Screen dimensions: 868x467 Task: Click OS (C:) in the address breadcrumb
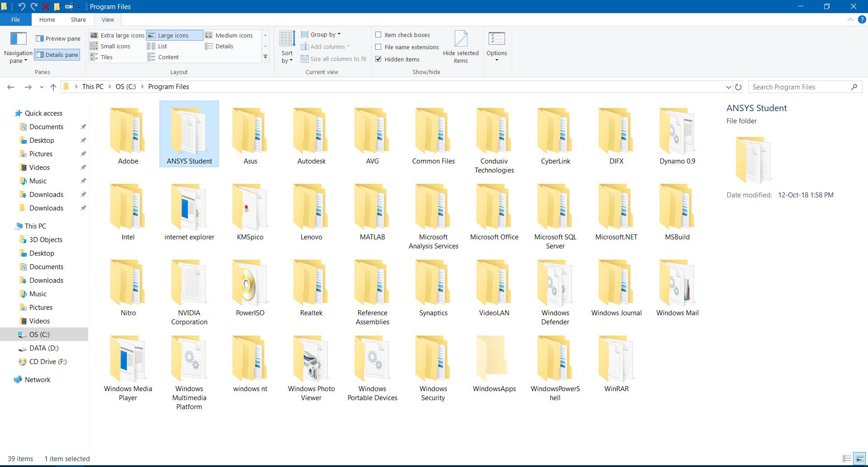pos(126,87)
